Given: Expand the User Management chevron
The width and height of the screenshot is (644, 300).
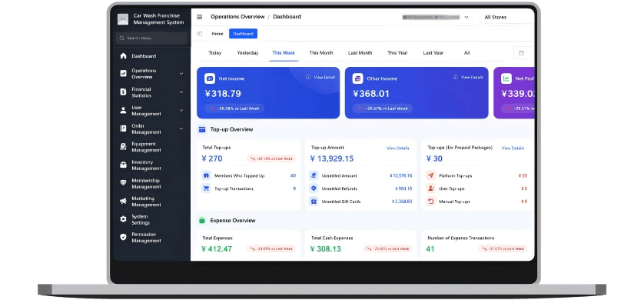Looking at the screenshot, I should click(181, 111).
